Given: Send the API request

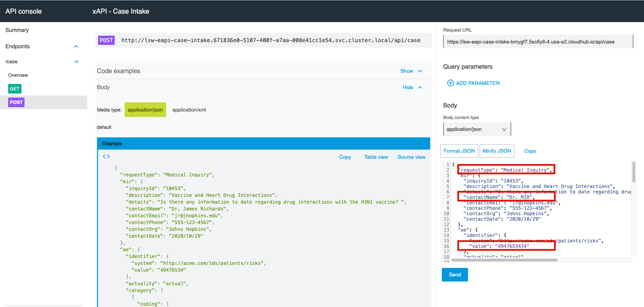Looking at the screenshot, I should (455, 275).
